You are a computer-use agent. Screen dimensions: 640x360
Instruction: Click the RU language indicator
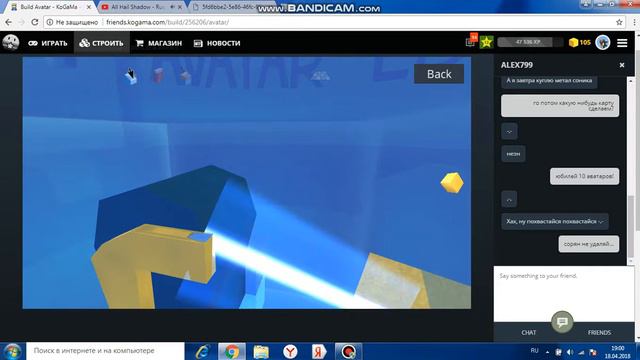tap(534, 351)
